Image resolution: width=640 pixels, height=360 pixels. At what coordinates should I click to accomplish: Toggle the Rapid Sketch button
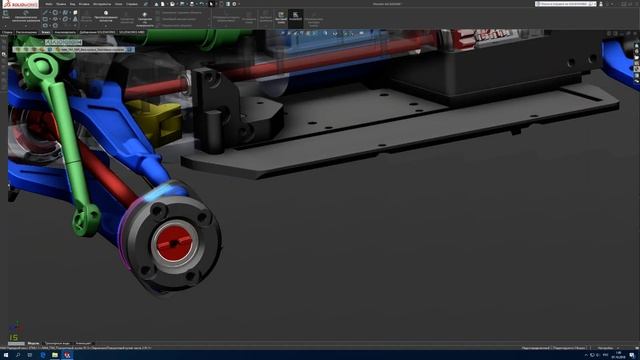pyautogui.click(x=281, y=18)
